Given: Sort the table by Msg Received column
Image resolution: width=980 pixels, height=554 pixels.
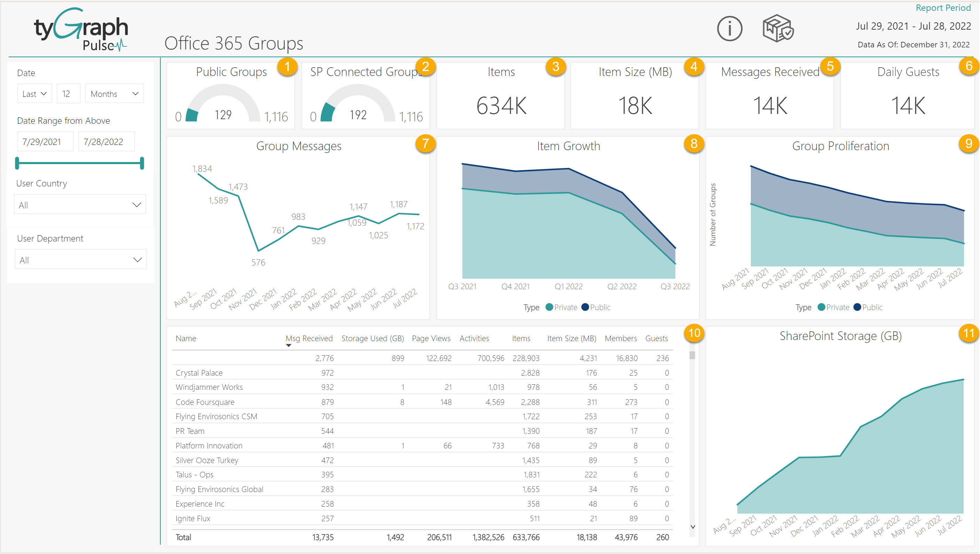Looking at the screenshot, I should click(x=309, y=338).
